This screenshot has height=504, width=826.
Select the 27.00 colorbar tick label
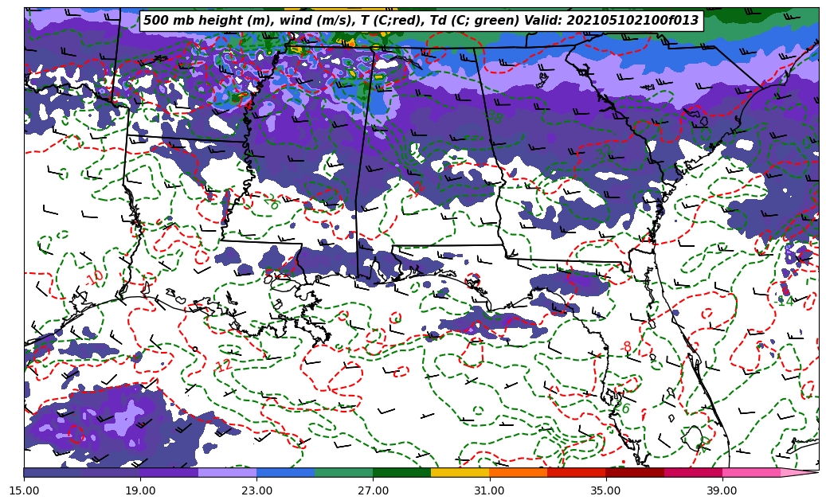pyautogui.click(x=373, y=490)
